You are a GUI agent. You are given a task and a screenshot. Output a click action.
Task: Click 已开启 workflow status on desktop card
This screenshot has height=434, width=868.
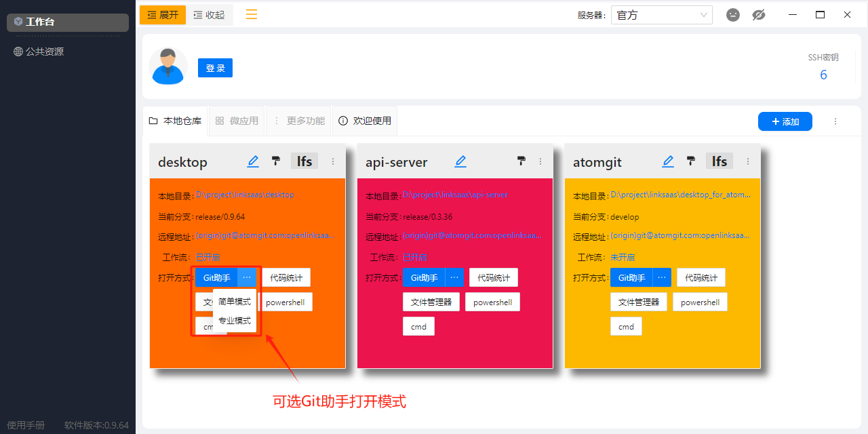click(208, 257)
